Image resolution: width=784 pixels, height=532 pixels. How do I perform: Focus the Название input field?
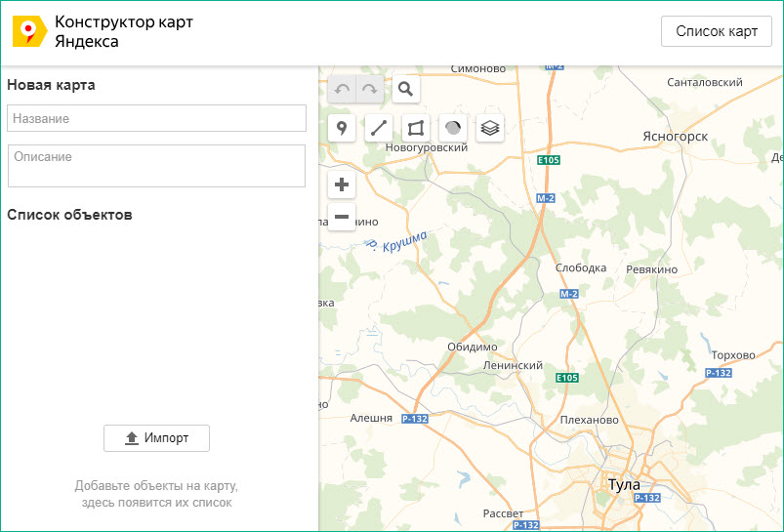pyautogui.click(x=156, y=118)
